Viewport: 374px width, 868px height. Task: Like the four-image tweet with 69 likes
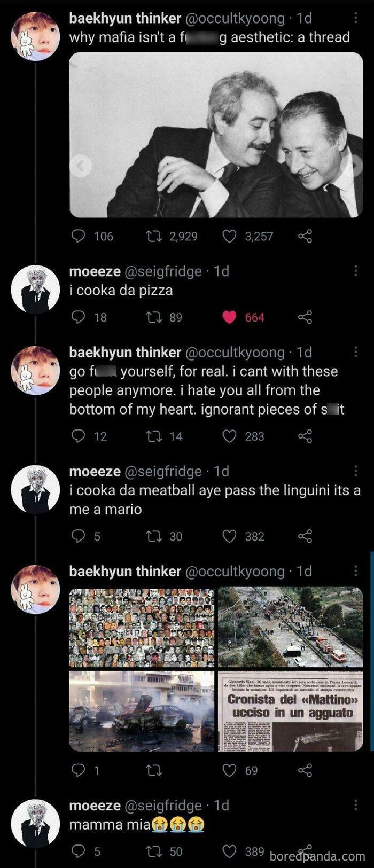tap(229, 771)
